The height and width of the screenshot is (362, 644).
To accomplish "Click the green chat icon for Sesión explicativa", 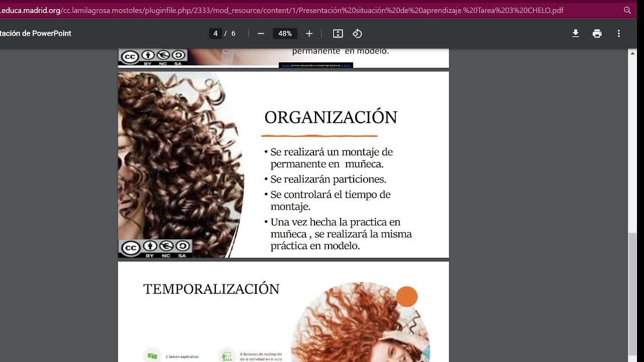I will (152, 356).
